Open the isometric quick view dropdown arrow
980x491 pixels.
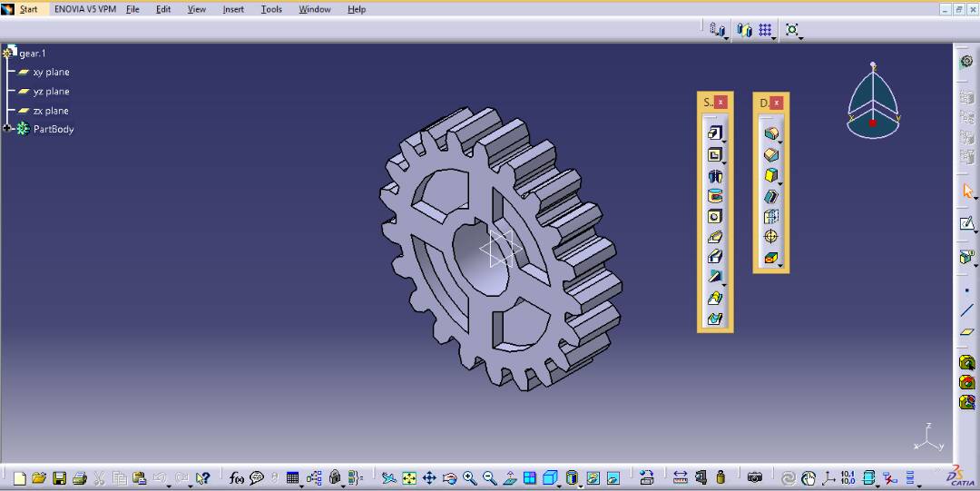(x=560, y=484)
